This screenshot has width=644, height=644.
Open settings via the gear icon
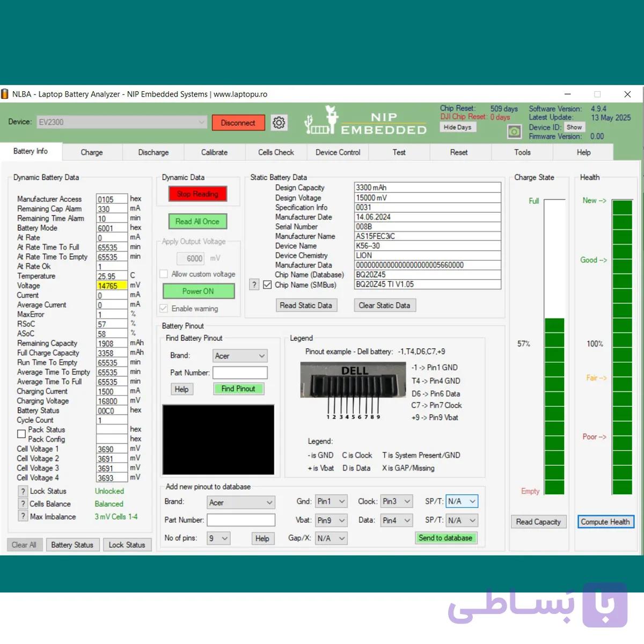click(x=279, y=122)
